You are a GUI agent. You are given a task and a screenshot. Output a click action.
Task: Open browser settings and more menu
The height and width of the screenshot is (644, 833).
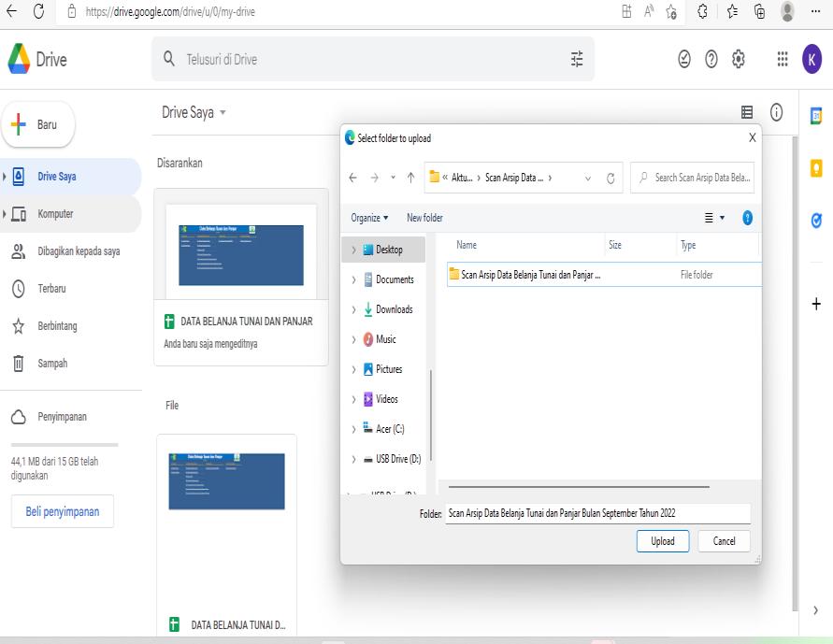click(815, 11)
